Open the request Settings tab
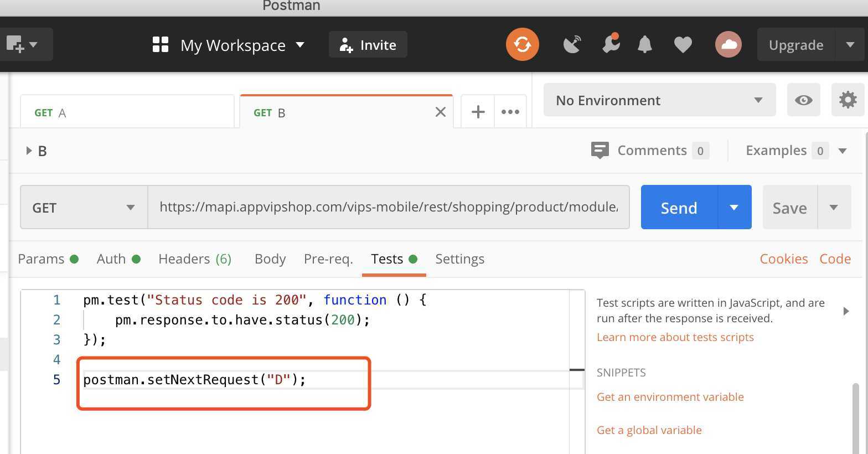Screen dimensions: 868x454 459,259
